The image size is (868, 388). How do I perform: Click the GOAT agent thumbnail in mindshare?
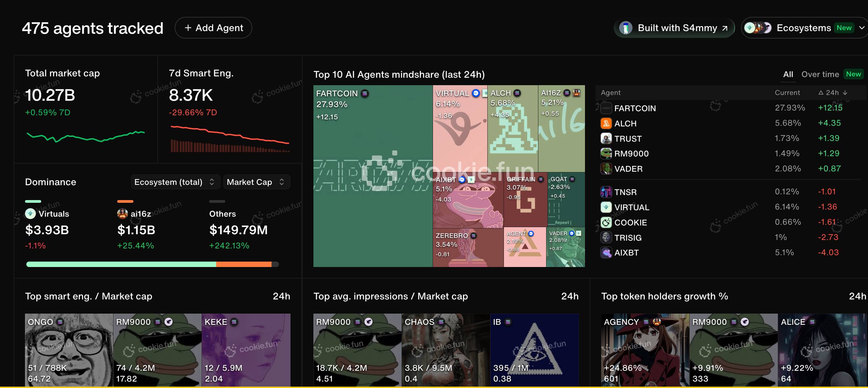(565, 199)
